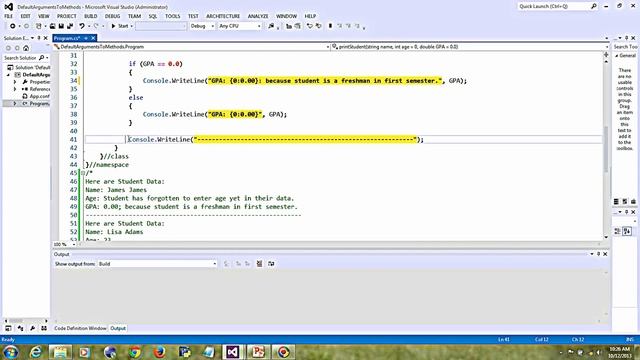This screenshot has width=640, height=360.
Task: Open the 100 % zoom dropdown
Action: pyautogui.click(x=65, y=244)
